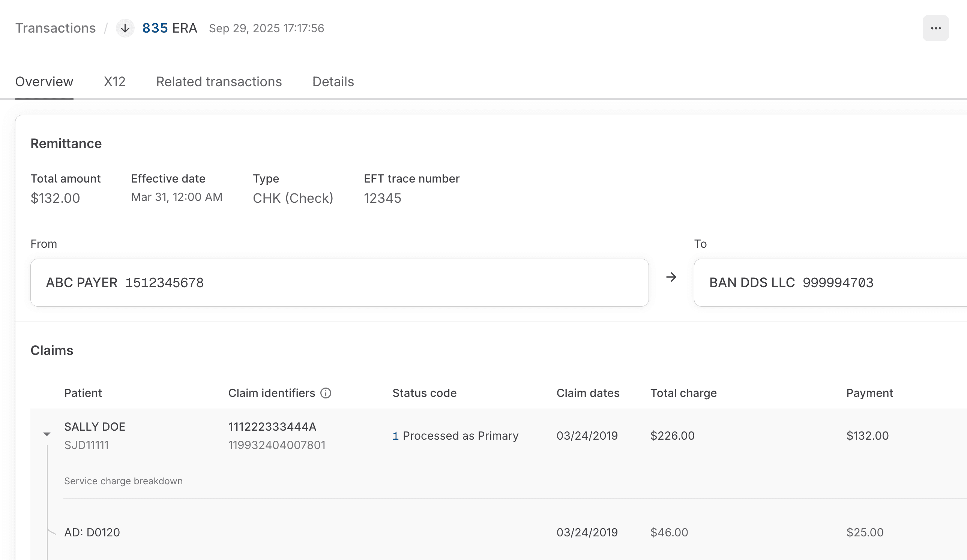Click the ABC PAYER sender box

(339, 283)
